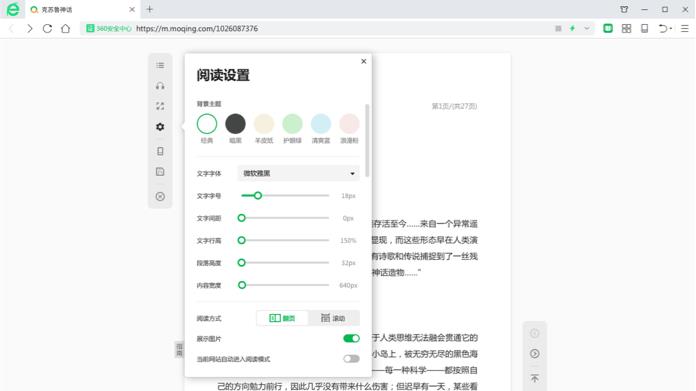696x391 pixels.
Task: Select the dark 暗黑 background theme
Action: [235, 124]
